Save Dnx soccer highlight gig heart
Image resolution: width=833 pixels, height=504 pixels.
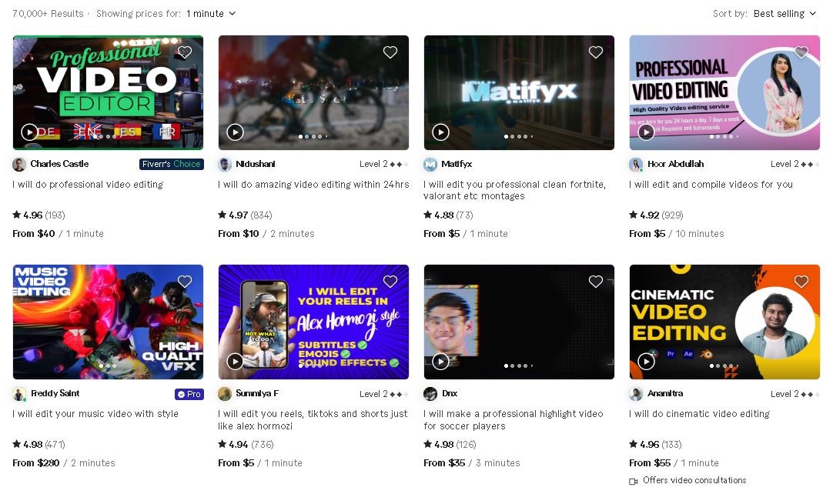click(x=596, y=281)
